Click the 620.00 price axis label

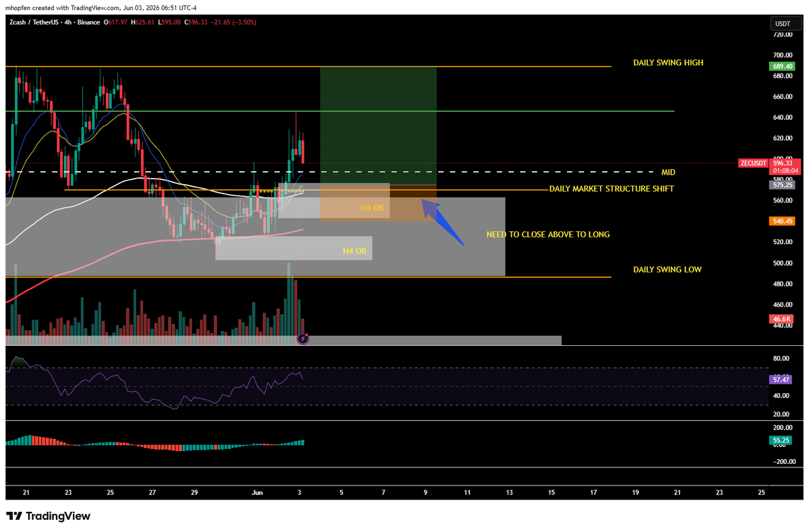[x=783, y=139]
